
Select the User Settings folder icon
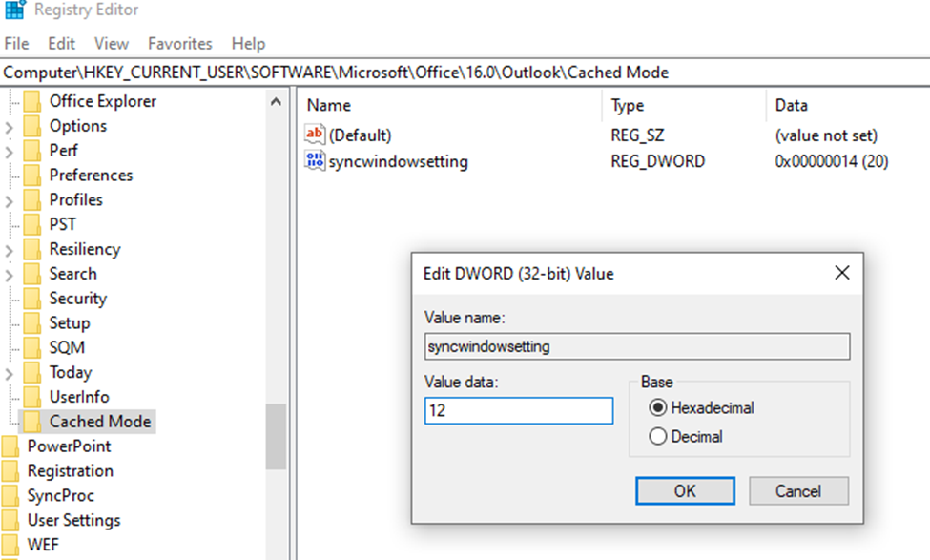pos(10,520)
